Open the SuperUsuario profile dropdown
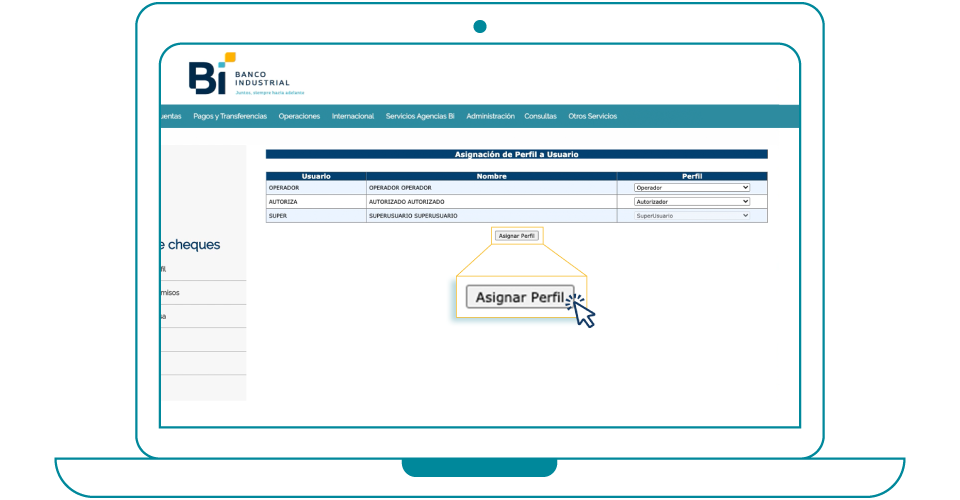The image size is (960, 500). tap(692, 215)
